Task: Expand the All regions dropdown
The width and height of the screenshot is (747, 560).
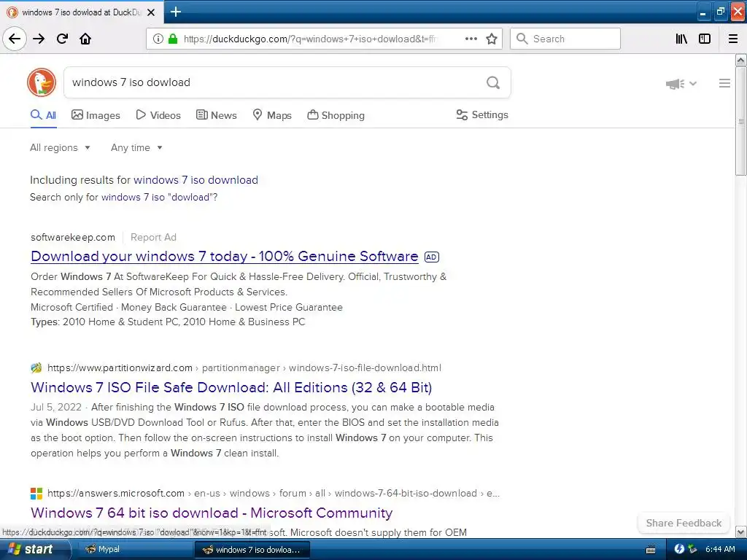Action: click(x=60, y=147)
